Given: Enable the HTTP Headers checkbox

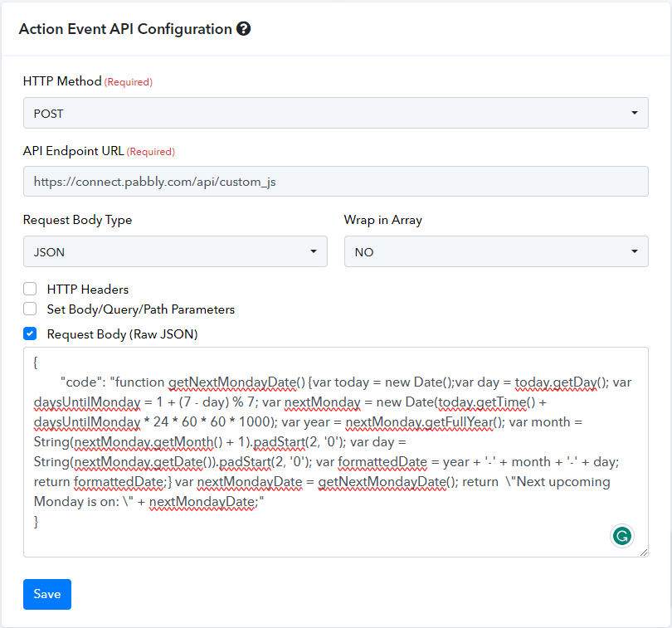Looking at the screenshot, I should (30, 289).
